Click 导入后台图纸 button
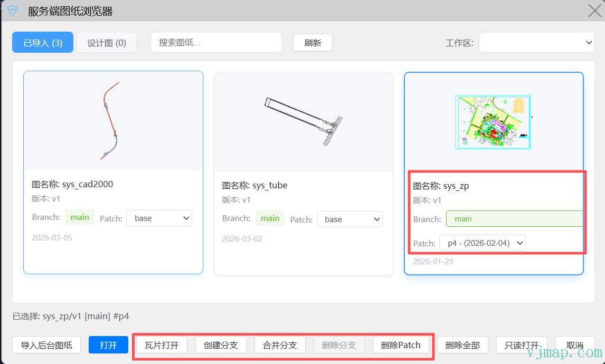 pyautogui.click(x=46, y=346)
